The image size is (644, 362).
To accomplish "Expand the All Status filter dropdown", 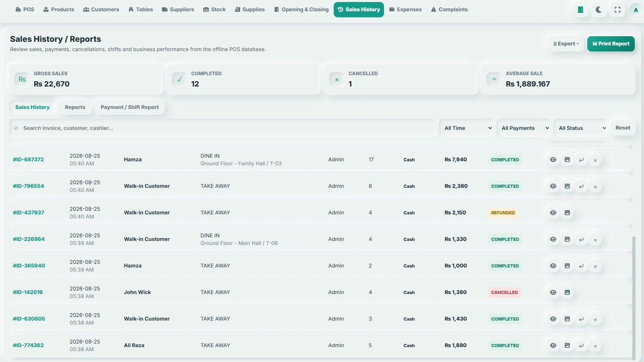I will click(581, 128).
